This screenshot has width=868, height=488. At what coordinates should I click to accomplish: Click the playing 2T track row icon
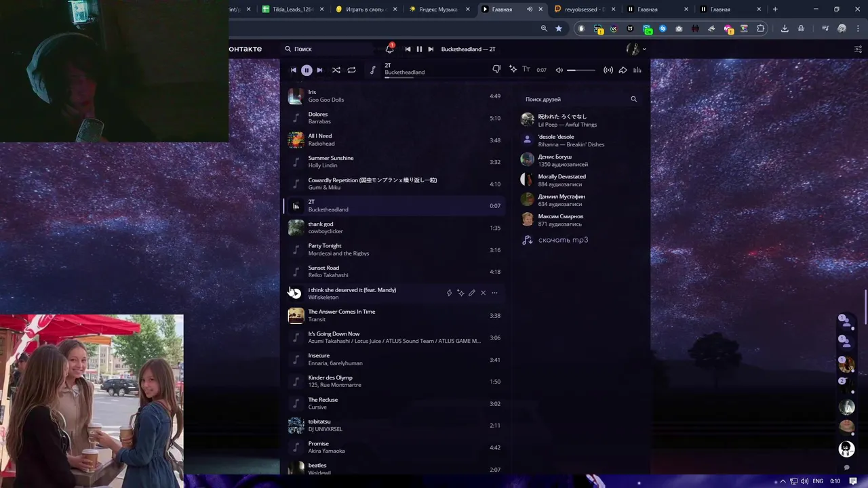tap(296, 206)
